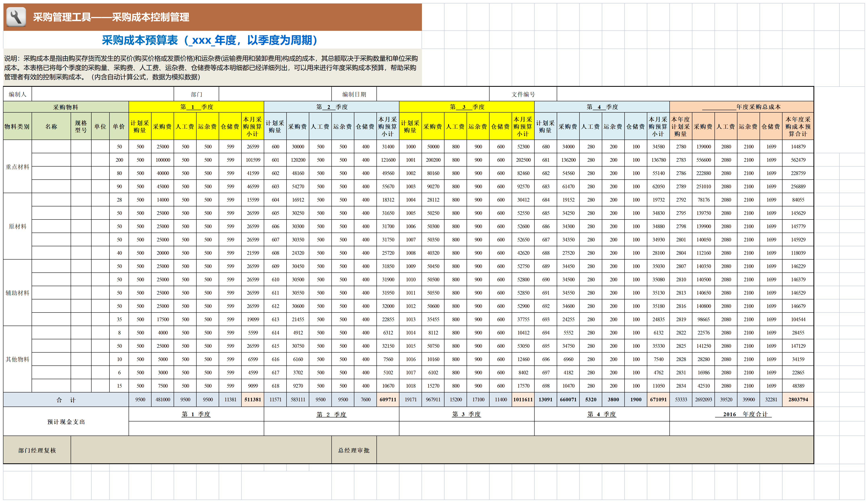Click the 本年度采购成本预算合计 column header

pyautogui.click(x=798, y=126)
